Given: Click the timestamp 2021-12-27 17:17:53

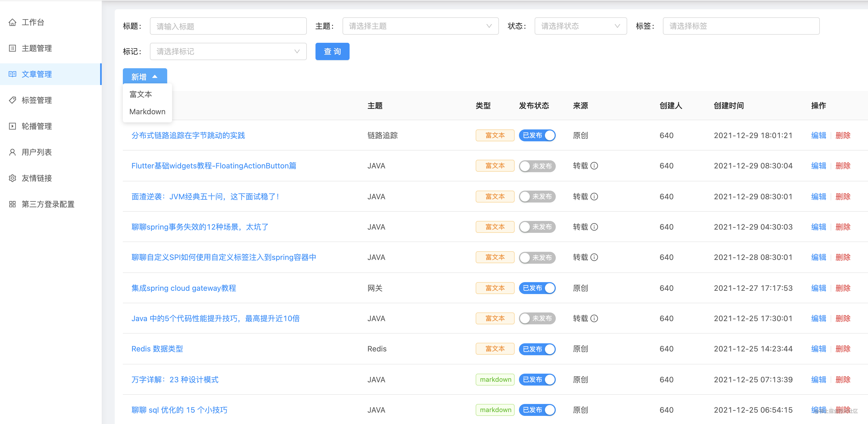Looking at the screenshot, I should (753, 288).
